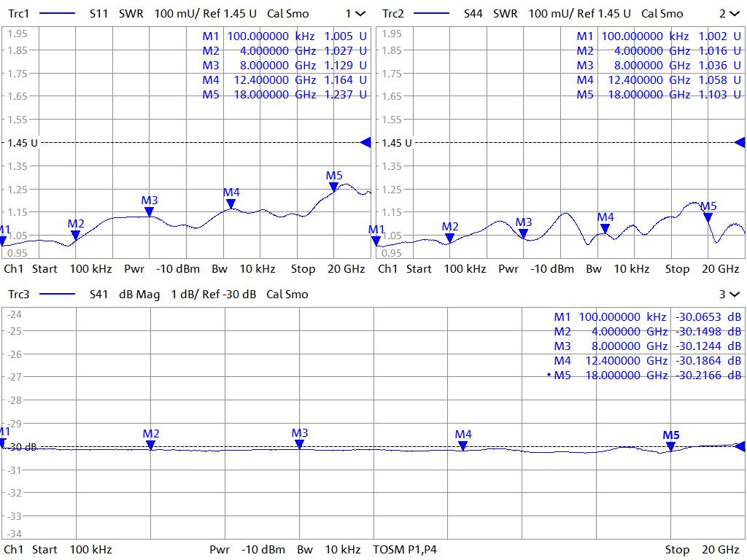Expand the diagram 2 dropdown chevron
Image resolution: width=747 pixels, height=560 pixels.
click(x=734, y=13)
